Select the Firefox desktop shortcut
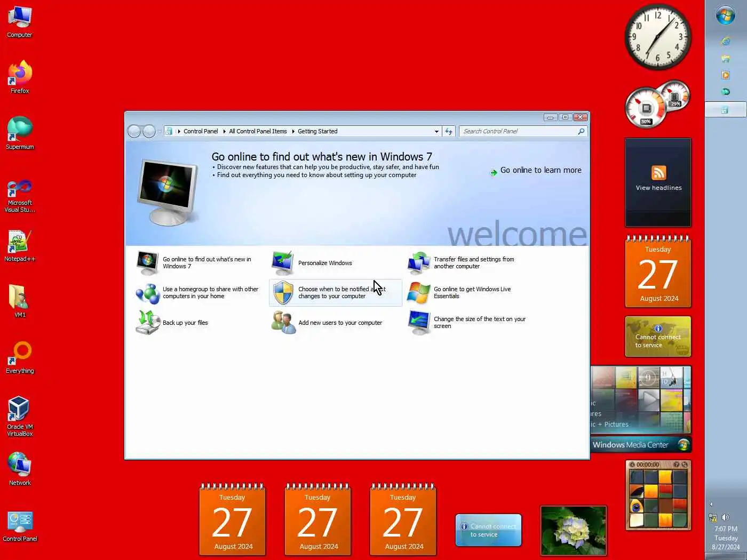The width and height of the screenshot is (747, 560). 20,78
